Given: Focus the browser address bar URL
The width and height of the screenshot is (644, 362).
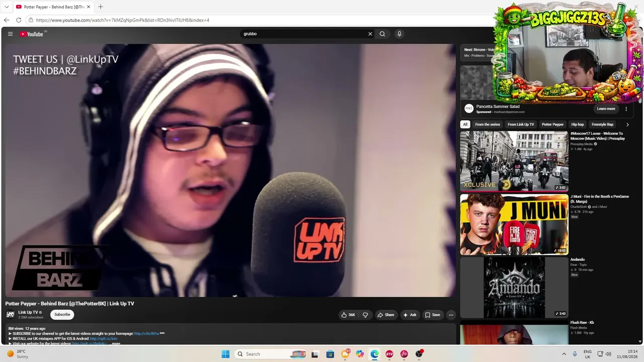Looking at the screenshot, I should pyautogui.click(x=123, y=20).
